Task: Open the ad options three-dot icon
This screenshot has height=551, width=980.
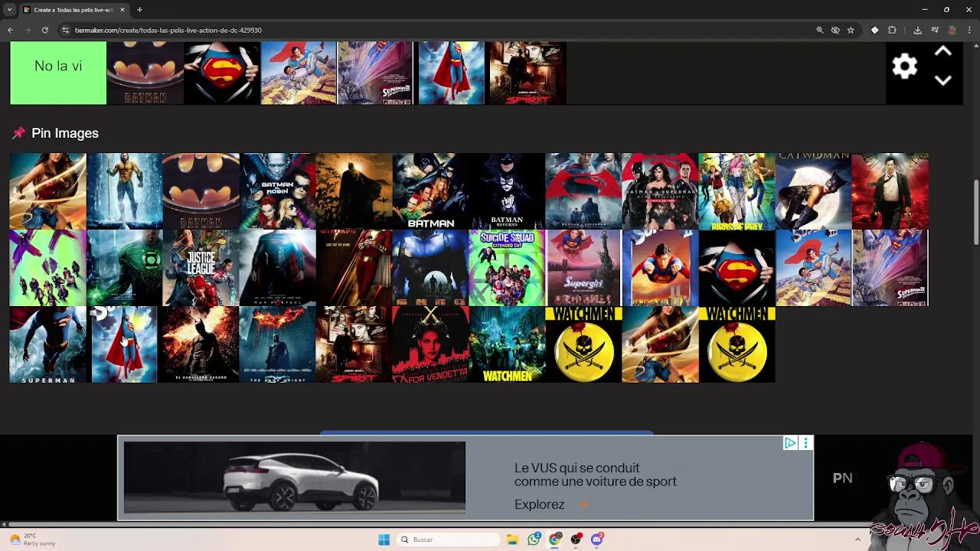Action: point(805,443)
